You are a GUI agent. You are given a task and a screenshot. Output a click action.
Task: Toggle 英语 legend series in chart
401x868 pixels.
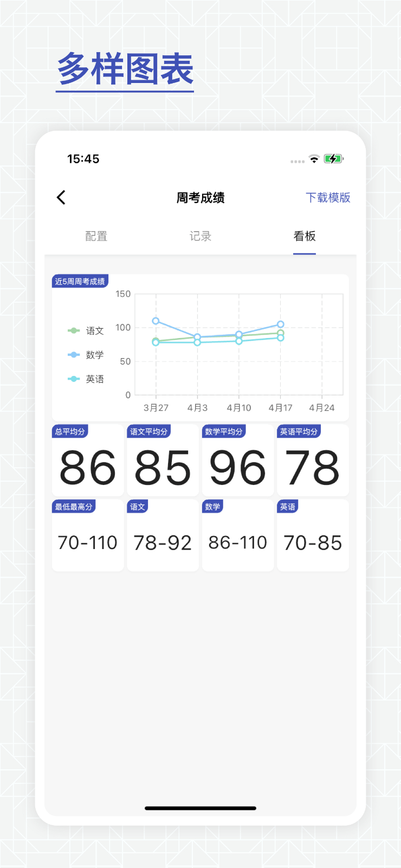click(86, 379)
